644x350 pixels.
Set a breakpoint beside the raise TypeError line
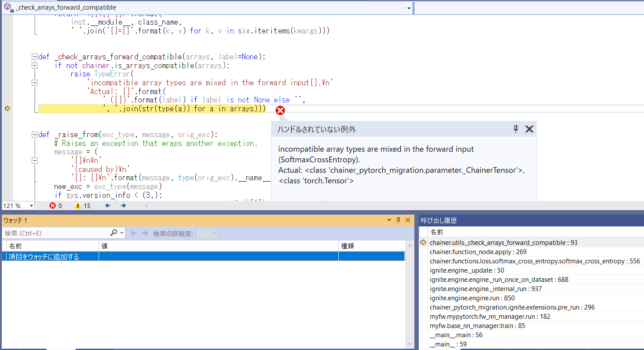click(7, 73)
